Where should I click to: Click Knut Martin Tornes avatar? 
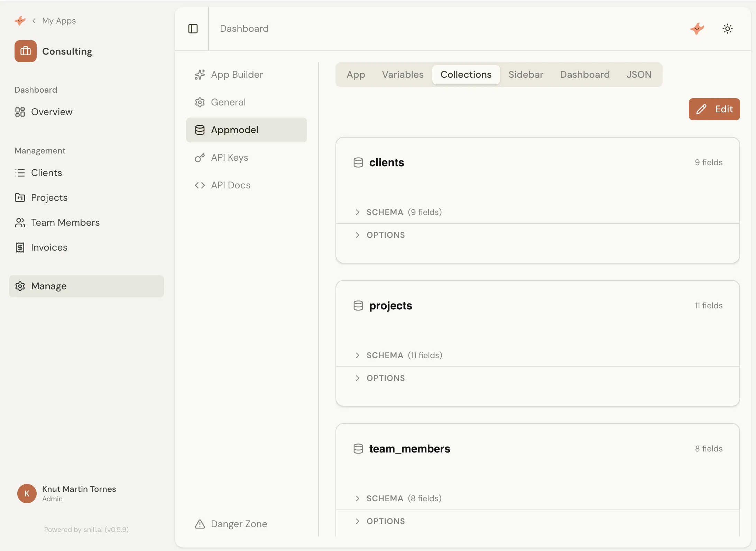26,493
